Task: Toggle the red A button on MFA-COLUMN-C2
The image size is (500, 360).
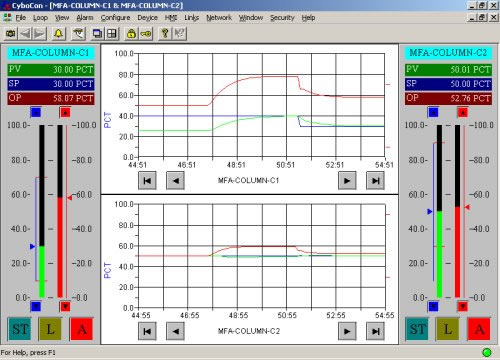Action: [x=479, y=329]
